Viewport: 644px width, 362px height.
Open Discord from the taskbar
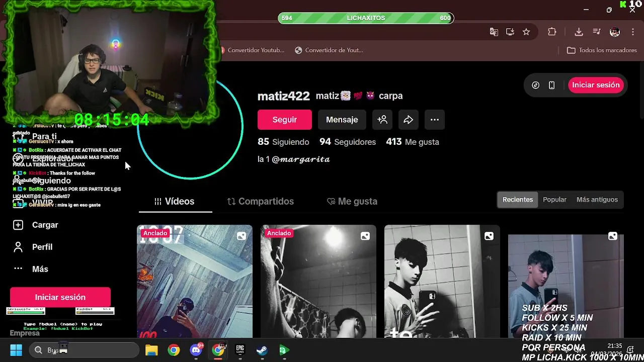pyautogui.click(x=196, y=350)
